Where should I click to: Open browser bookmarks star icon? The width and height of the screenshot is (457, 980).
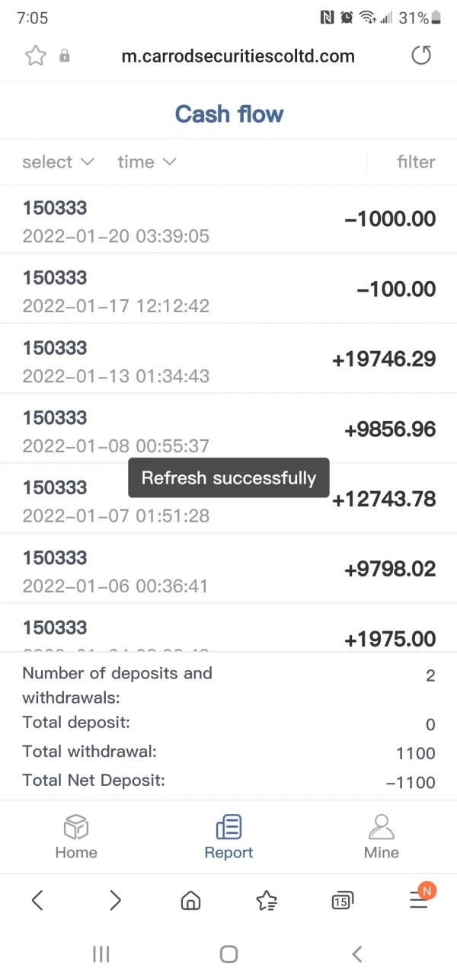[x=267, y=901]
